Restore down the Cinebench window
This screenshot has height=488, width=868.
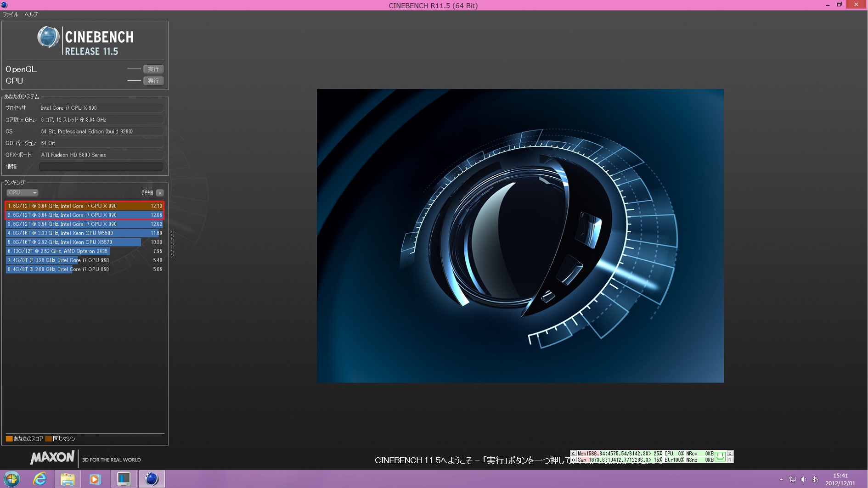coord(840,5)
